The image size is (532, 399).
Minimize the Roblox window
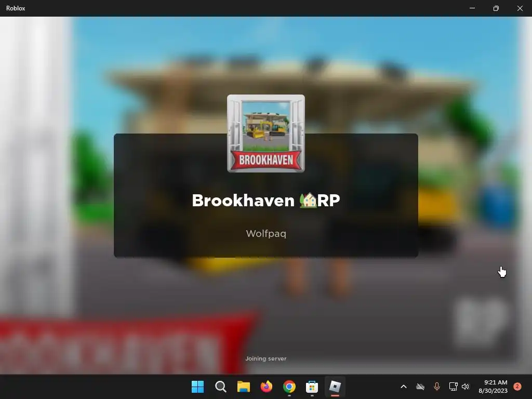pos(472,8)
